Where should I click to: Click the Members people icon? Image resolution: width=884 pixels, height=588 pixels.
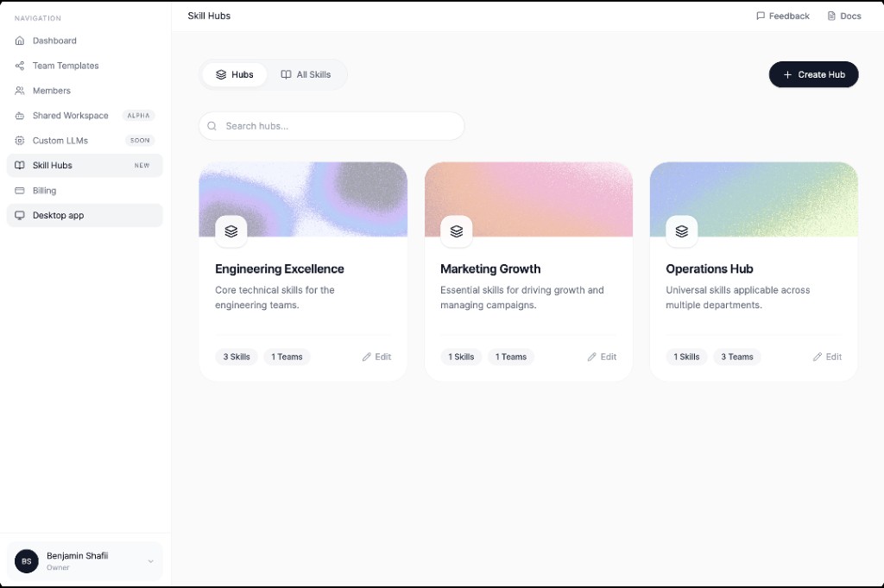coord(20,91)
